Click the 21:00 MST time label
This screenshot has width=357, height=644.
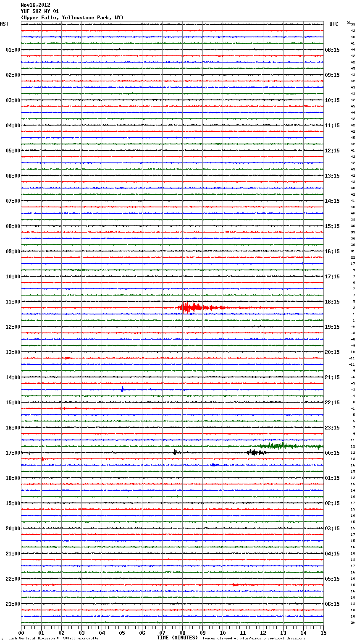coord(13,554)
